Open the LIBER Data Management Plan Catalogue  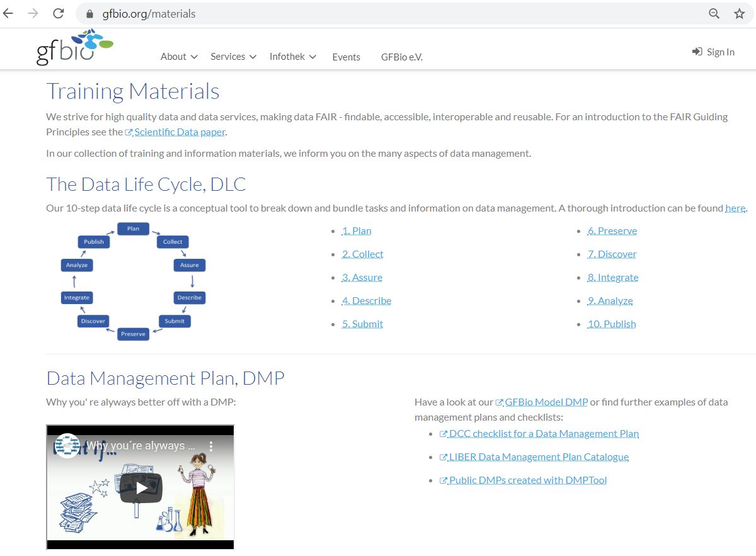(x=534, y=457)
